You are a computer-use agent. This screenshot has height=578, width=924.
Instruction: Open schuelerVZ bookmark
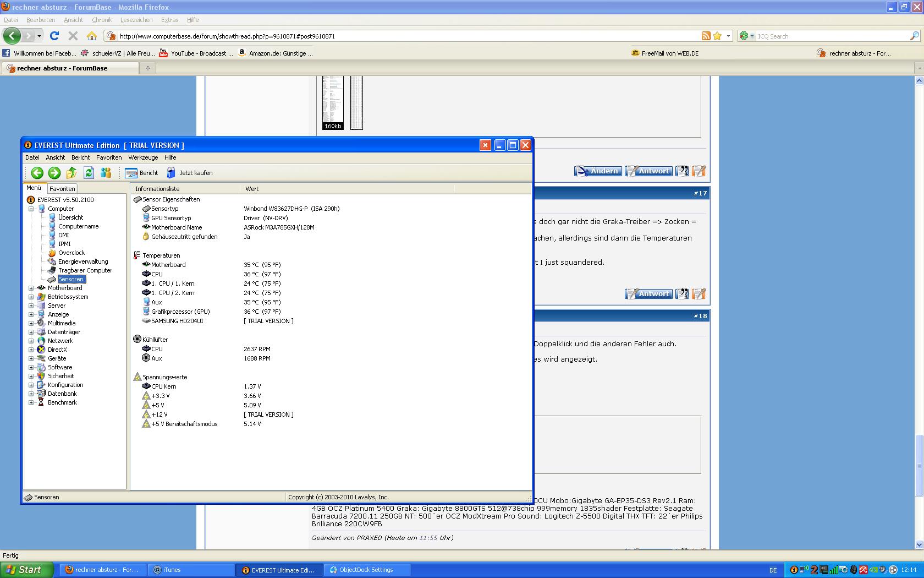pos(118,53)
